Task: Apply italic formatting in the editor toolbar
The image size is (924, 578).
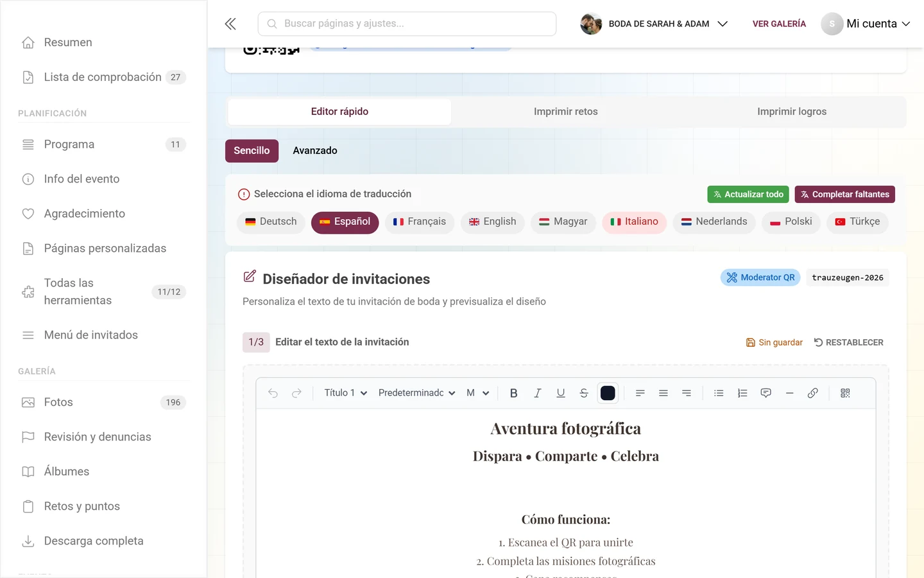Action: tap(537, 393)
